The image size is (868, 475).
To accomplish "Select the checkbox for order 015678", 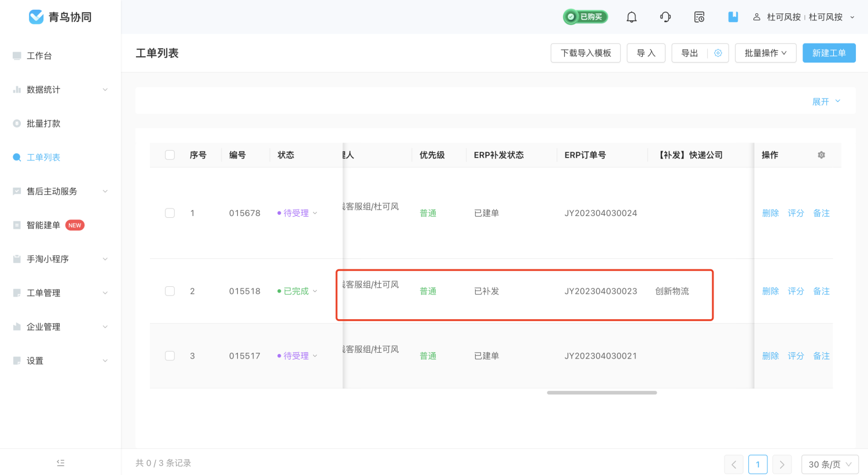I will (170, 213).
